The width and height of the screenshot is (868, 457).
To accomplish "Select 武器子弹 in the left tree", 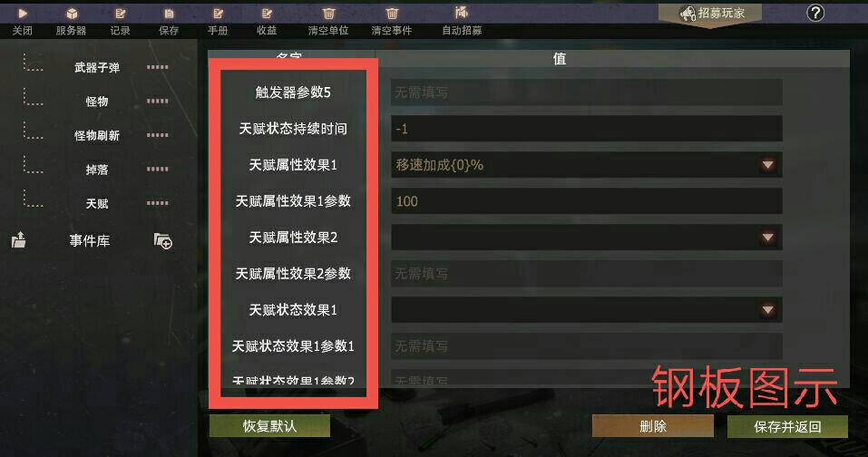I will click(x=97, y=67).
